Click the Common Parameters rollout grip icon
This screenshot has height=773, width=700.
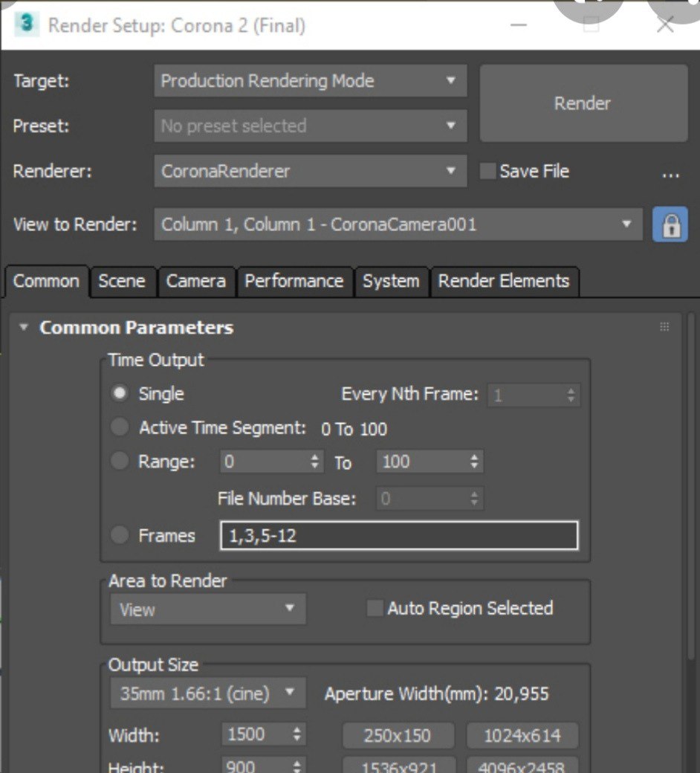coord(664,326)
